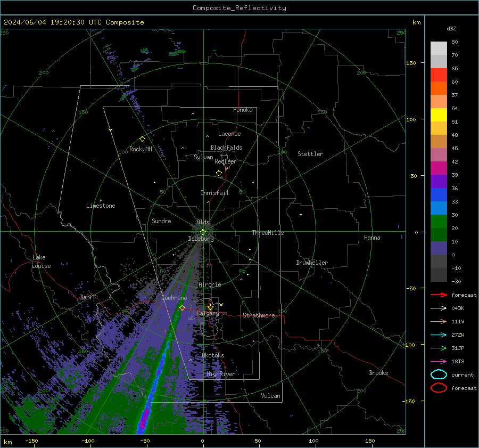Click the Sylvan town label
The height and width of the screenshot is (448, 479).
pyautogui.click(x=203, y=157)
